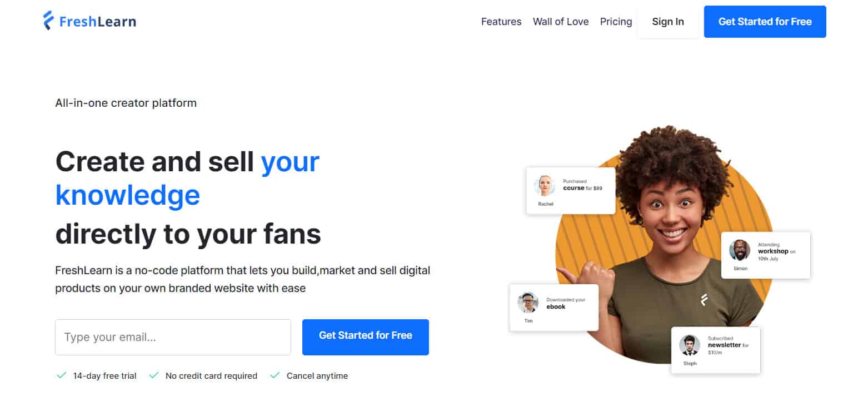Click Tim's avatar in the ebook card

pyautogui.click(x=528, y=303)
